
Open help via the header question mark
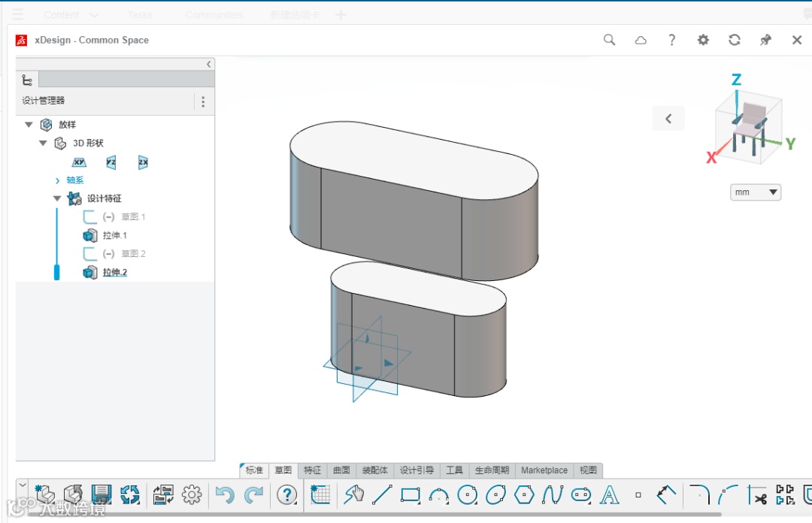click(x=671, y=40)
